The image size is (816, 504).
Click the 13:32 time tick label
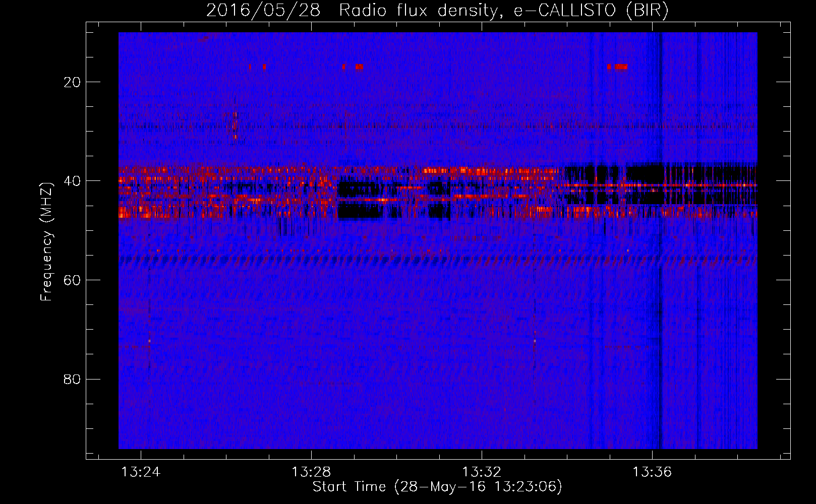pos(482,472)
